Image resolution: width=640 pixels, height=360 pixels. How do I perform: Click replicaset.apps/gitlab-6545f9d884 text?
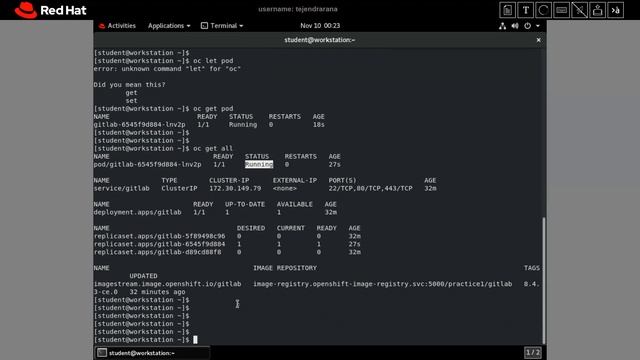click(x=159, y=244)
